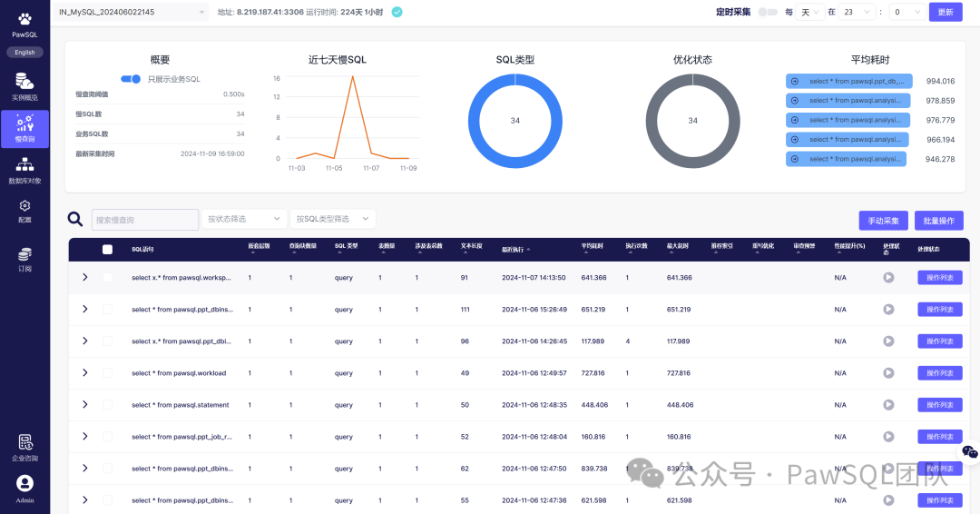The width and height of the screenshot is (980, 514).
Task: Open the hour dropdown showing 23
Action: 857,12
